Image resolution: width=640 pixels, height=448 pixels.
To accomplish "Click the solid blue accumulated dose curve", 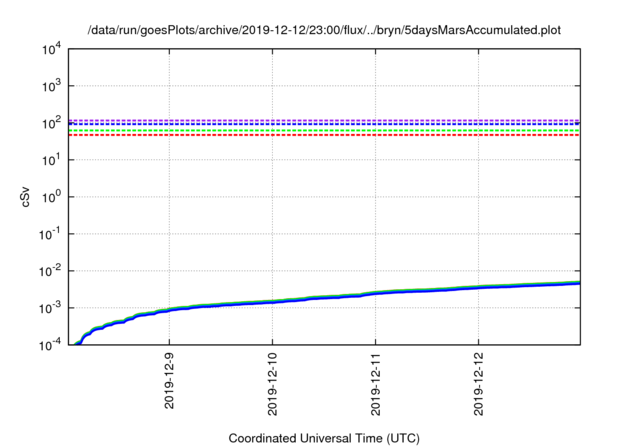I will click(324, 297).
